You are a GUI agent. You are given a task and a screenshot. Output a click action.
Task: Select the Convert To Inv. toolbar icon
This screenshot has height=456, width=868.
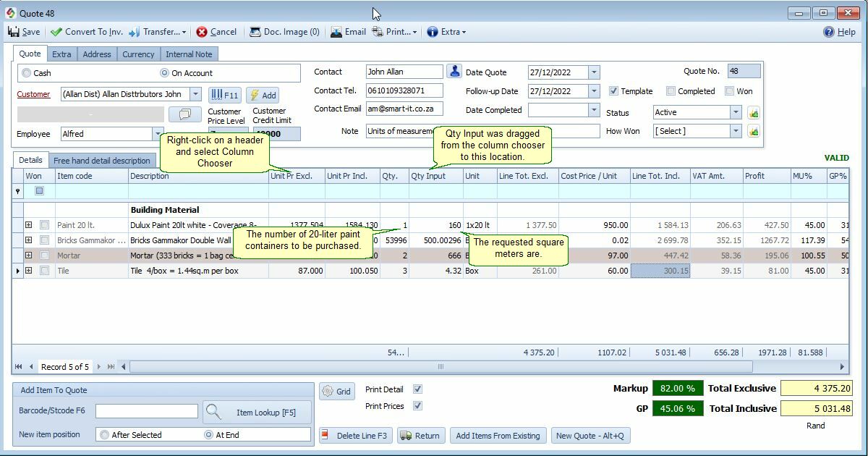point(57,31)
